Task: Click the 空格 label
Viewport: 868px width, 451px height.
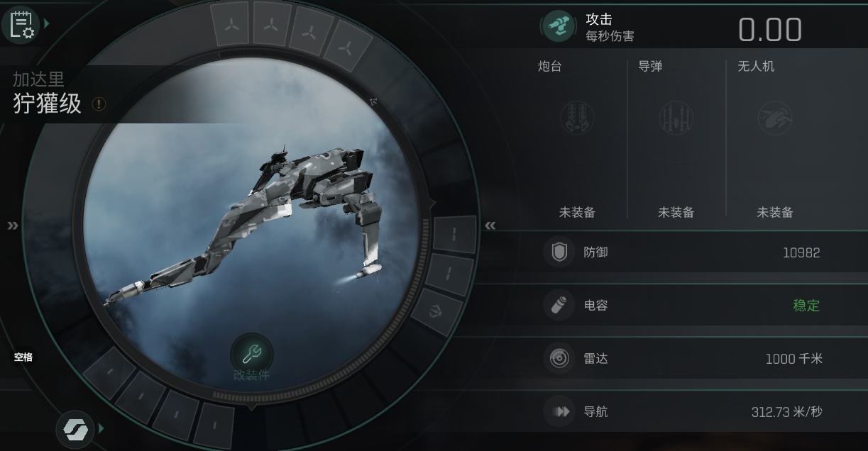Action: click(23, 357)
